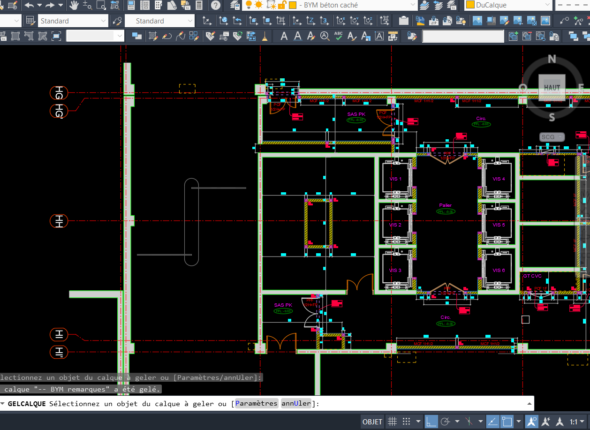Toggle snap mode dotted grid button

406,422
